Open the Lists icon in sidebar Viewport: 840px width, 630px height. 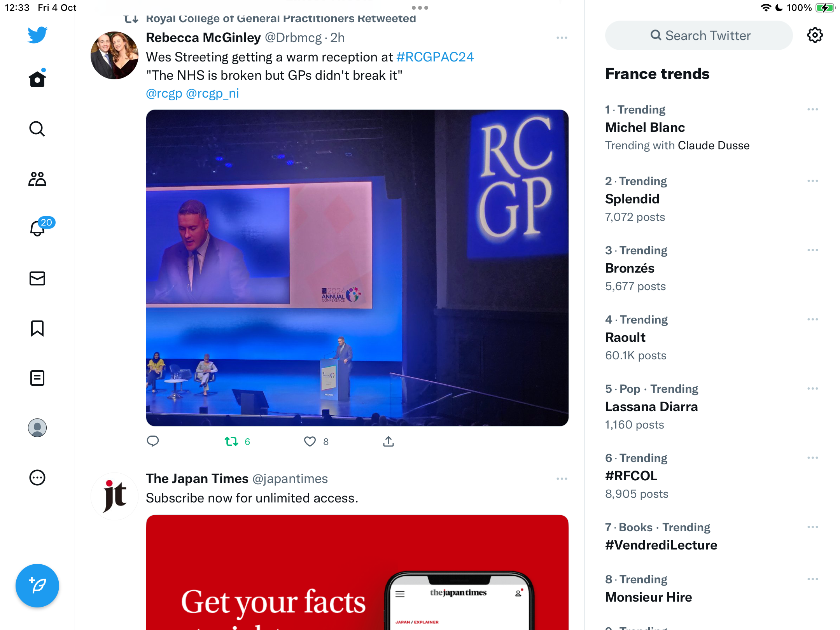click(37, 378)
